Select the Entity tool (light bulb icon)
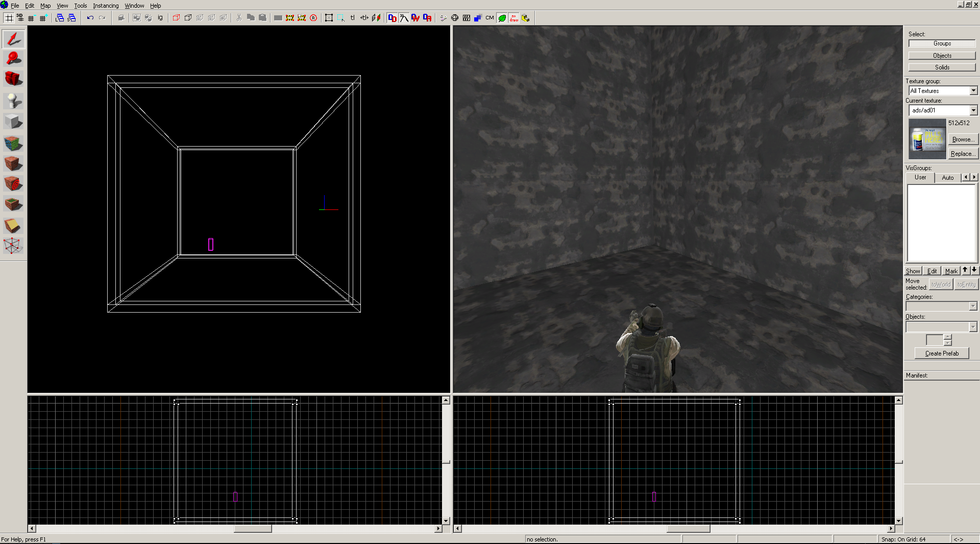The width and height of the screenshot is (980, 544). (x=13, y=101)
